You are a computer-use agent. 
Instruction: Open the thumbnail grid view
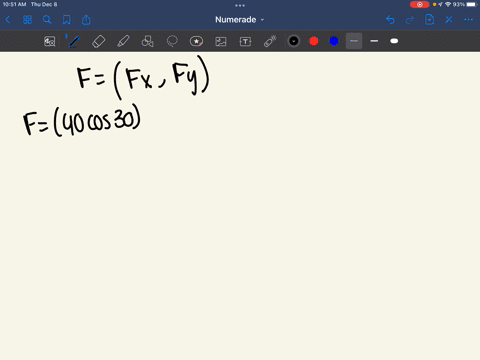(27, 20)
